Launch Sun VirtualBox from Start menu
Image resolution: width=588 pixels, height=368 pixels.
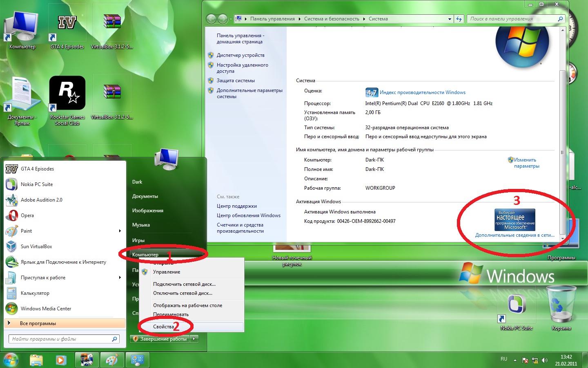(65, 247)
